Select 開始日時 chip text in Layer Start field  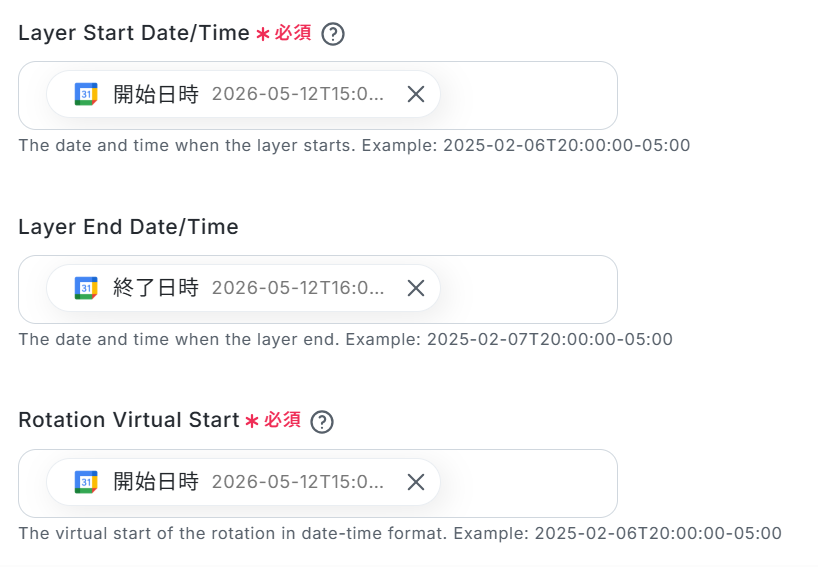tap(156, 94)
